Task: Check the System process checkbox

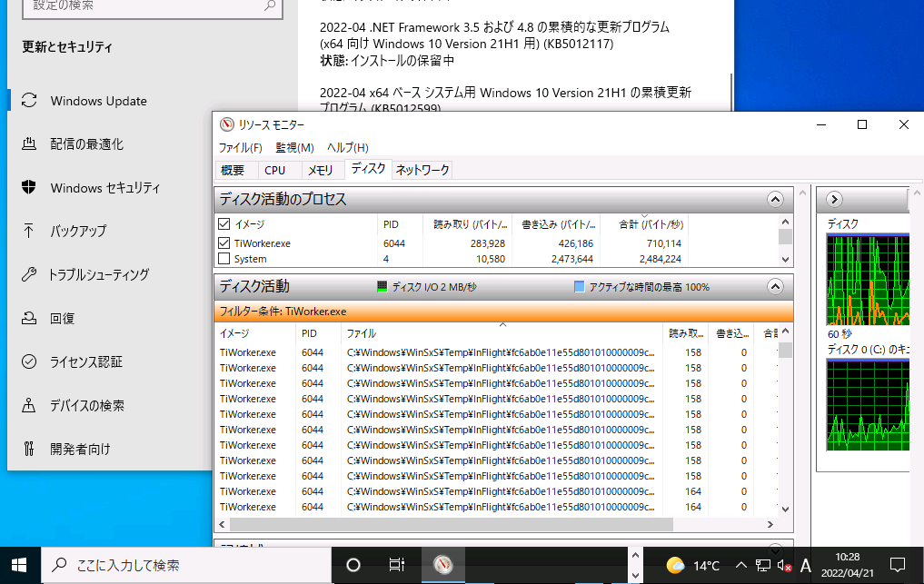Action: [x=224, y=259]
